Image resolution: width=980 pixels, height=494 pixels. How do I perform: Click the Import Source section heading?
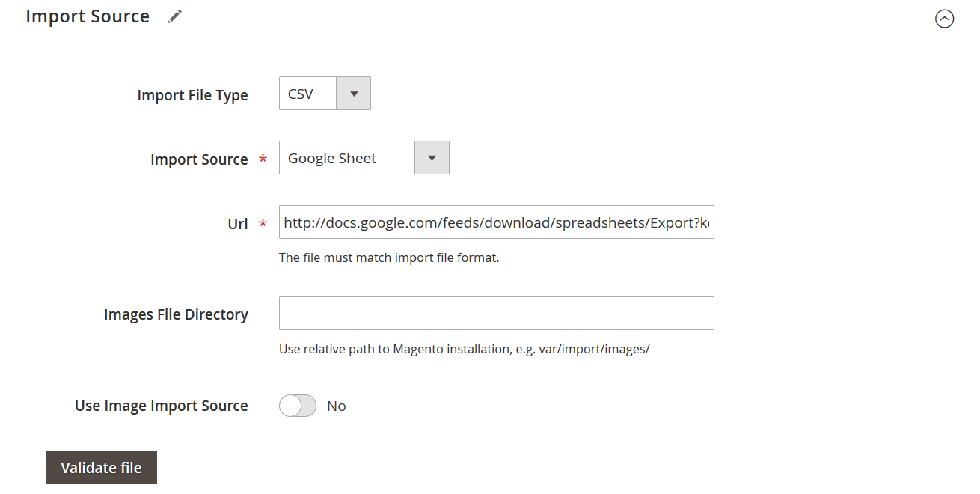(88, 16)
